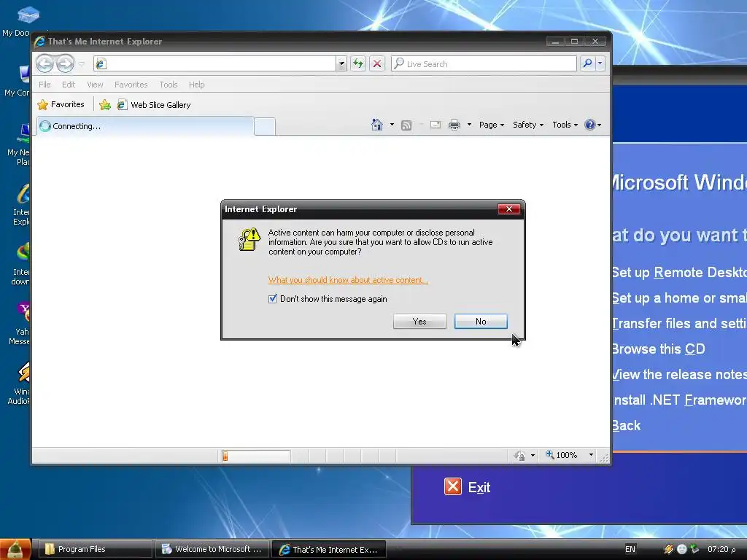Click the security zone icon in status bar
747x560 pixels.
519,456
